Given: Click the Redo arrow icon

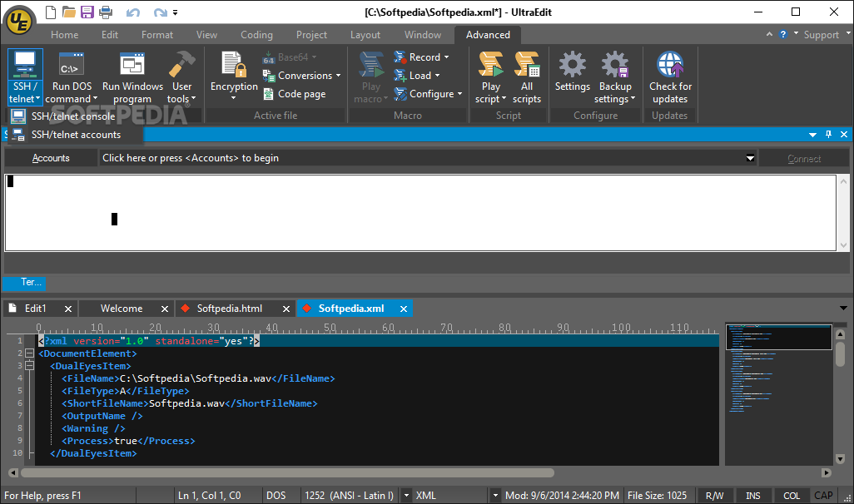Looking at the screenshot, I should (x=160, y=12).
